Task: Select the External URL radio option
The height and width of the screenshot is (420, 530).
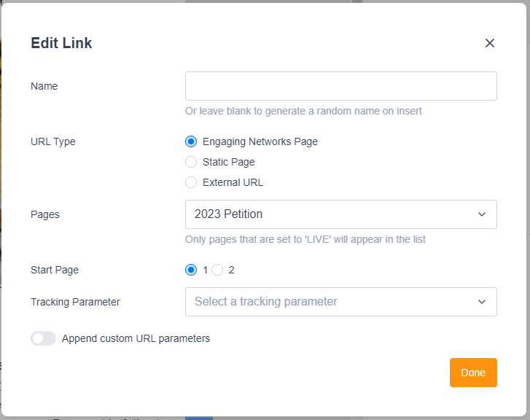Action: [x=191, y=182]
